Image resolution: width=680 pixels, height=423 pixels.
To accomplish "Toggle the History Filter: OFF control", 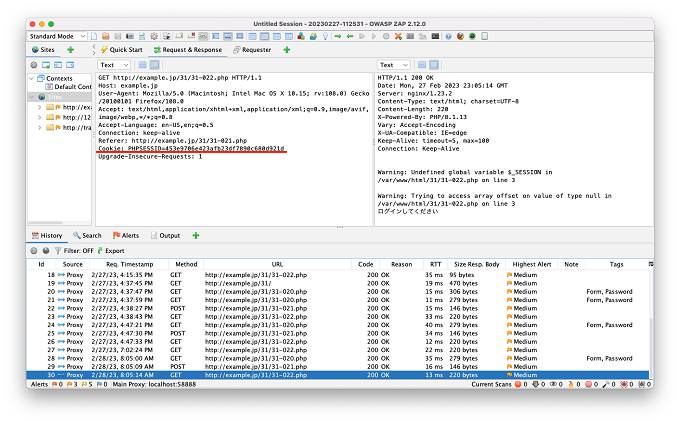I will pos(74,251).
